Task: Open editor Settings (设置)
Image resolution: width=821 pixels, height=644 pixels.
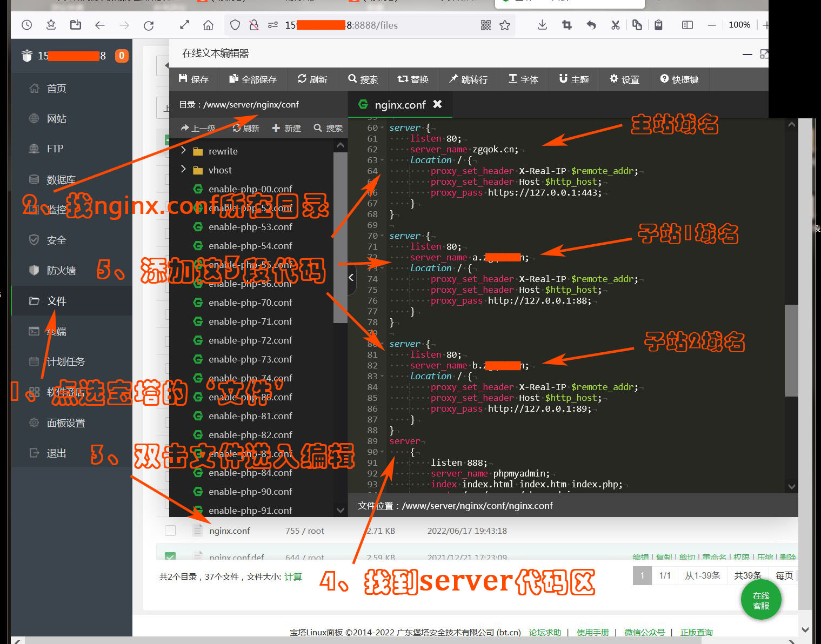Action: coord(624,79)
